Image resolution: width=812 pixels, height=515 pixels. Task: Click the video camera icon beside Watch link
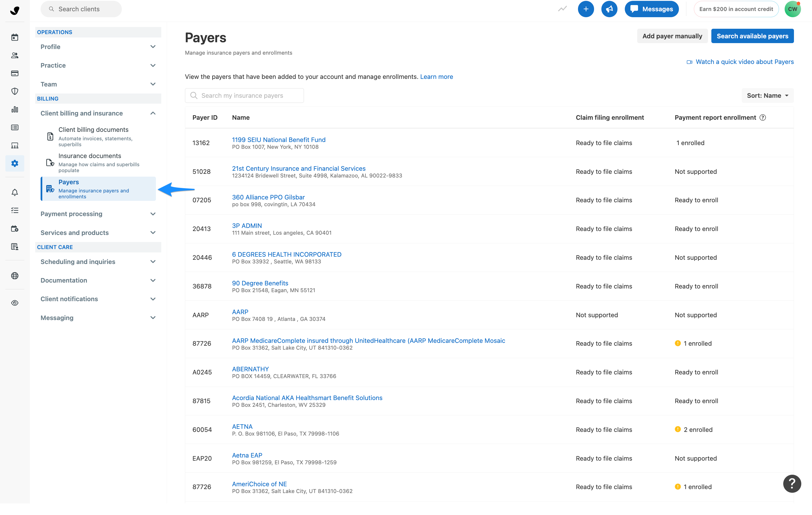coord(690,62)
